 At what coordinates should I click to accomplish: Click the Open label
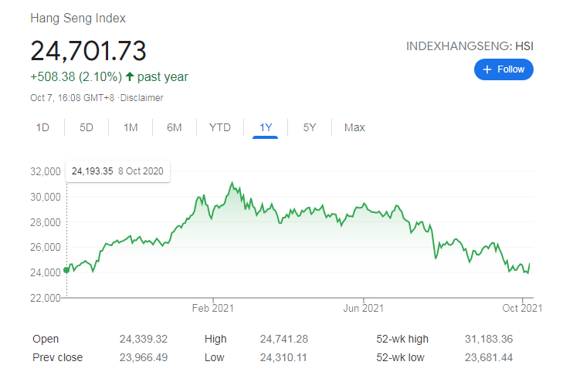tap(46, 339)
